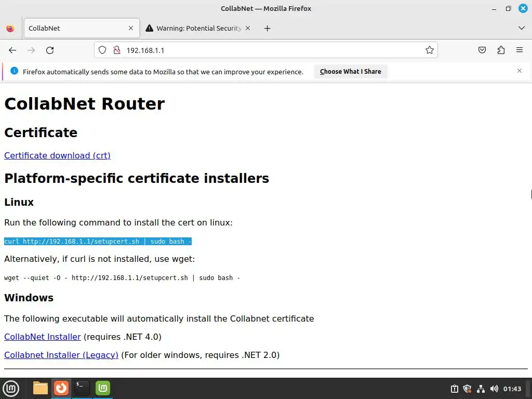532x399 pixels.
Task: Open a new tab
Action: pos(268,29)
